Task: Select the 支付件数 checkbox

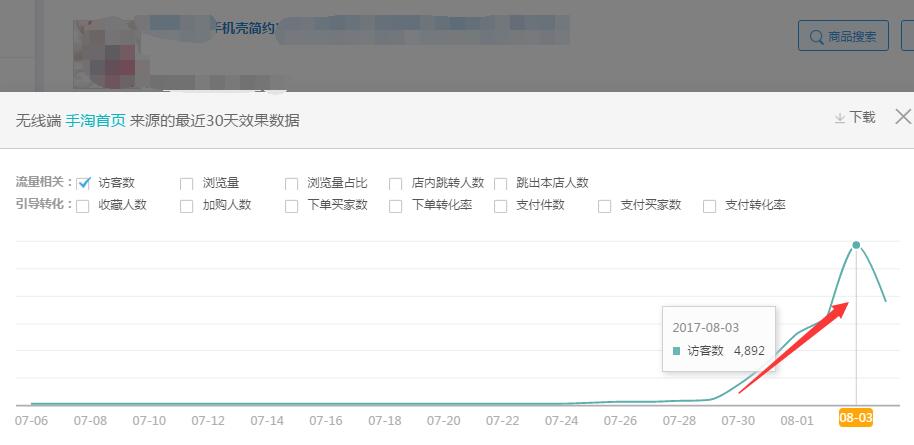Action: click(x=501, y=206)
